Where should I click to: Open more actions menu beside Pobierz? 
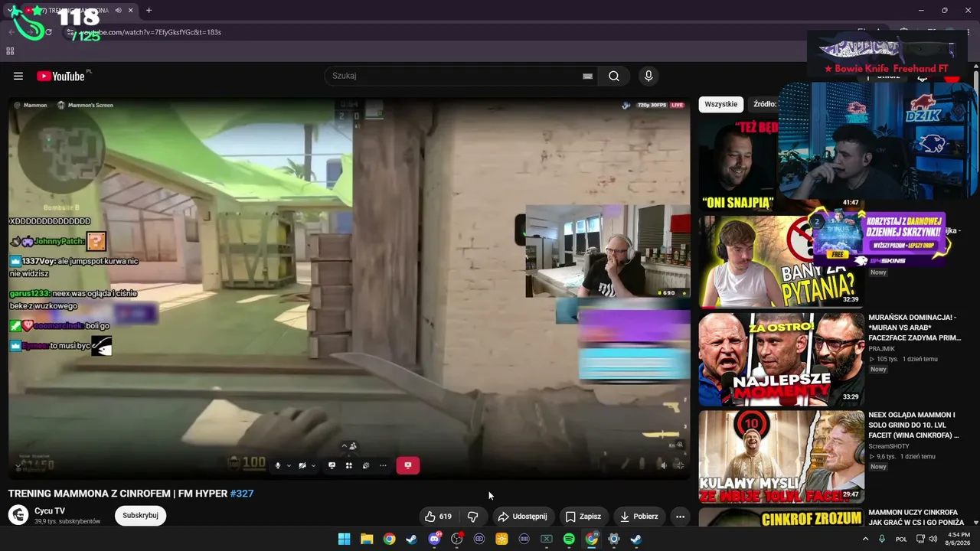click(x=680, y=517)
